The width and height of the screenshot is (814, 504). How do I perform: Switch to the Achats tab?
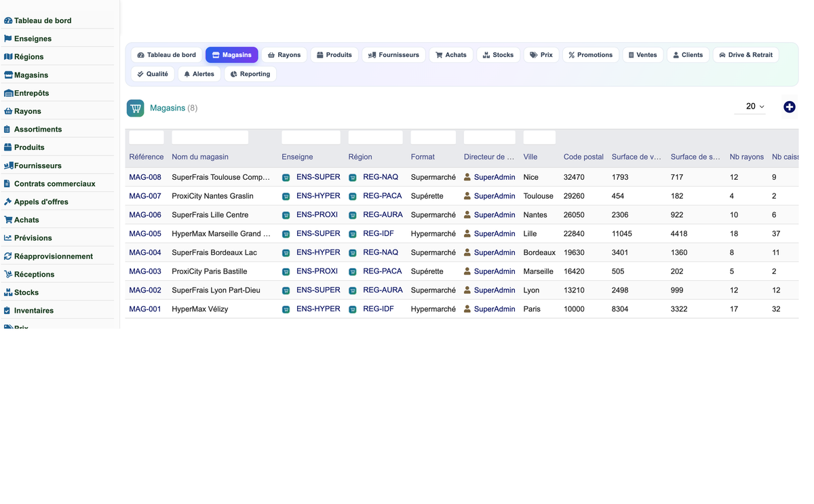(x=451, y=55)
